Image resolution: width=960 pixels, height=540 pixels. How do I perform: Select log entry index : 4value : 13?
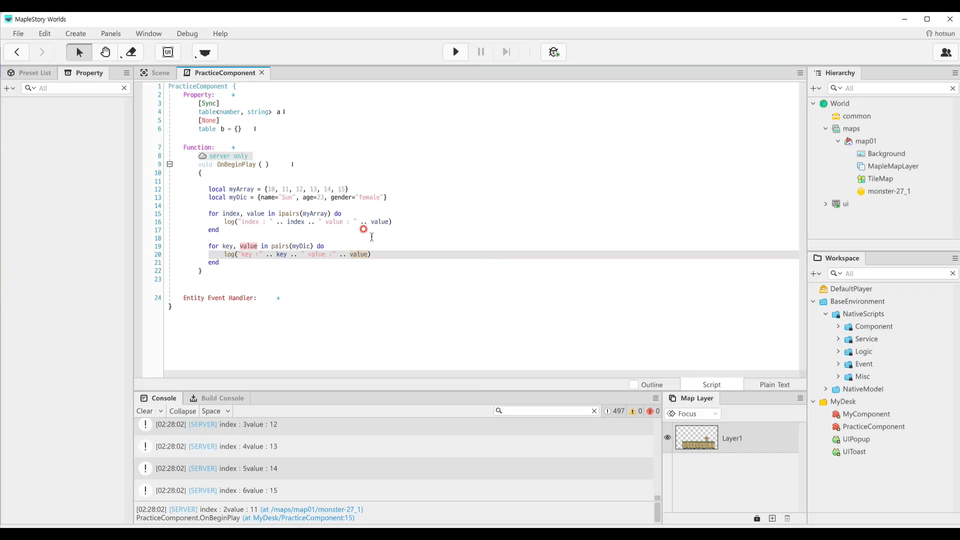point(394,446)
